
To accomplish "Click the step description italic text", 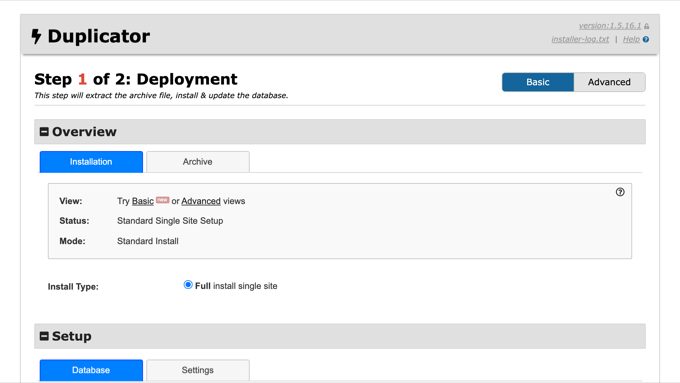I will click(x=161, y=95).
